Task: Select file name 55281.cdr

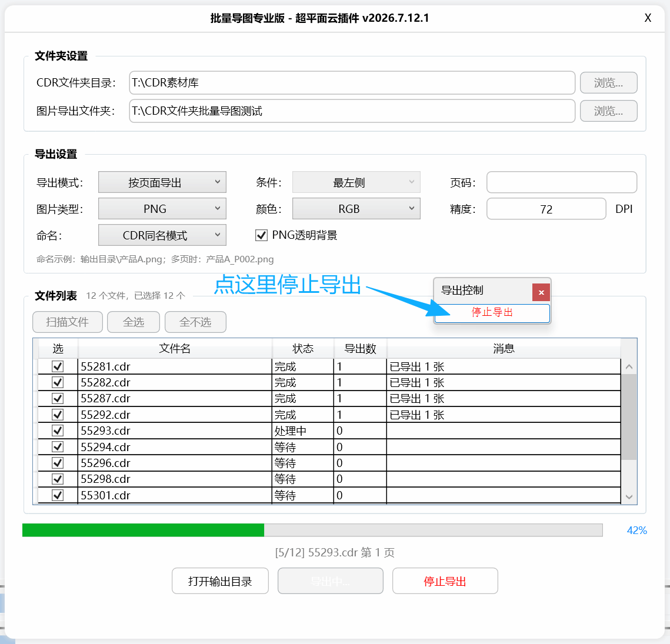Action: pyautogui.click(x=105, y=366)
